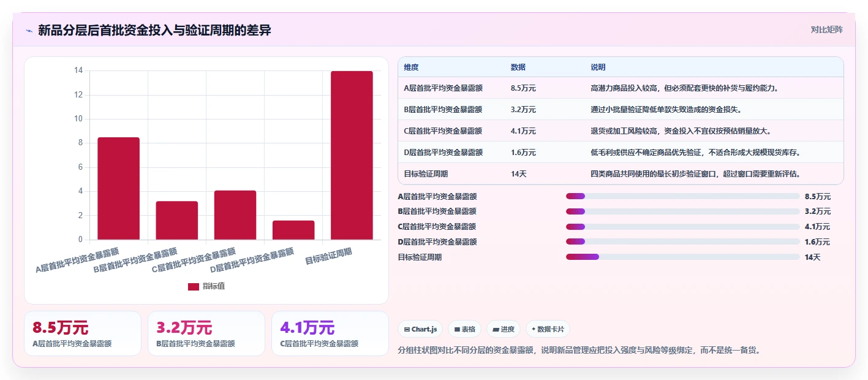Click the B层 progress bar showing 3.2万元

click(683, 211)
